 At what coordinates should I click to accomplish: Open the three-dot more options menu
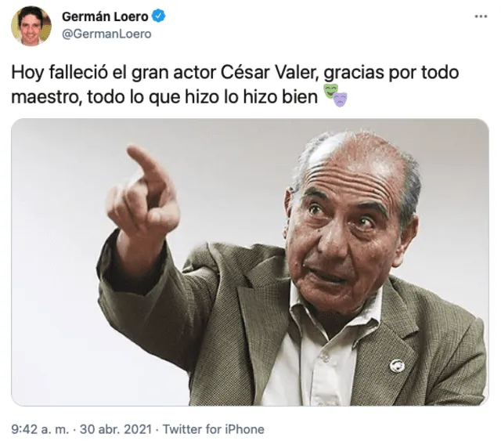[480, 16]
